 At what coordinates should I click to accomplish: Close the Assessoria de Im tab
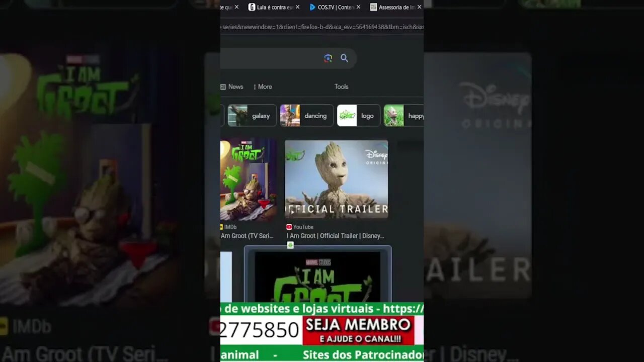(x=419, y=7)
